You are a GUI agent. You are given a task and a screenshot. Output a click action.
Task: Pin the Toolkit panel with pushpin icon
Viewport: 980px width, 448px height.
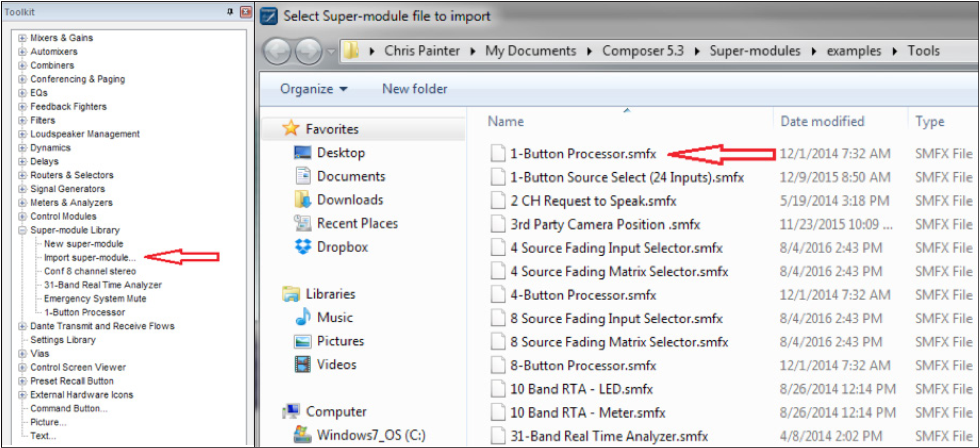pyautogui.click(x=230, y=12)
